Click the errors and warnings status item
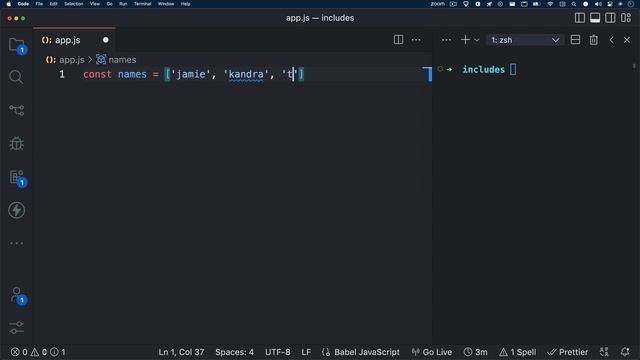This screenshot has height=360, width=640. coord(38,352)
